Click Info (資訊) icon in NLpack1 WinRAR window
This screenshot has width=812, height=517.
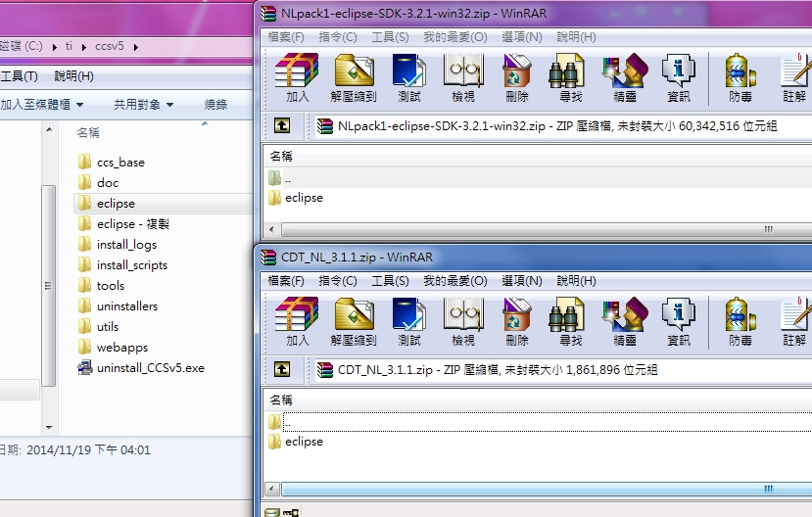click(679, 77)
